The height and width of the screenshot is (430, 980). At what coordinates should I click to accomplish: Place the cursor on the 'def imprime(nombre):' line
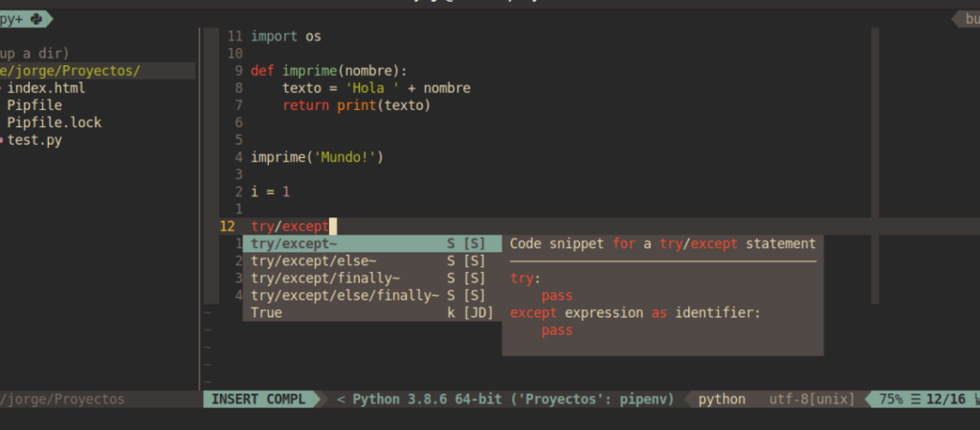[329, 71]
